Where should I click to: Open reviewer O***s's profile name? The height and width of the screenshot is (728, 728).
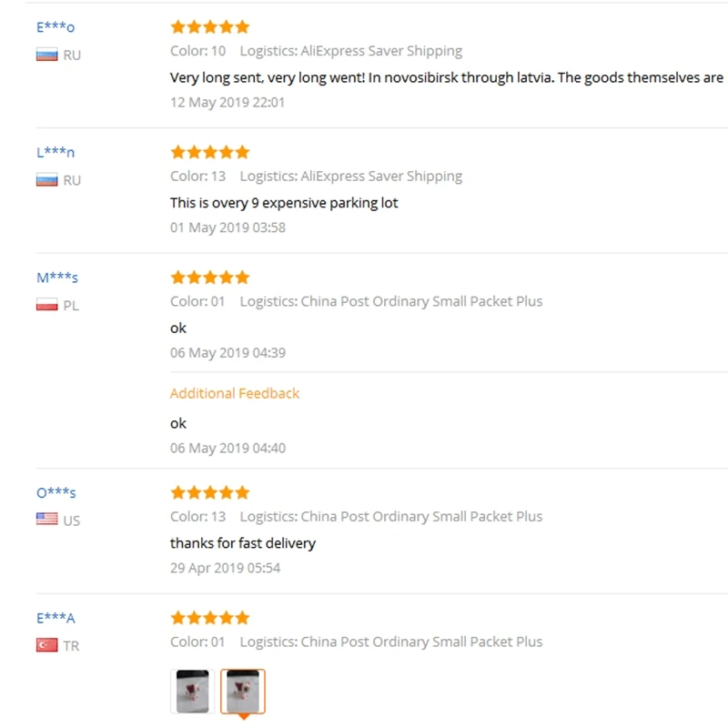56,492
